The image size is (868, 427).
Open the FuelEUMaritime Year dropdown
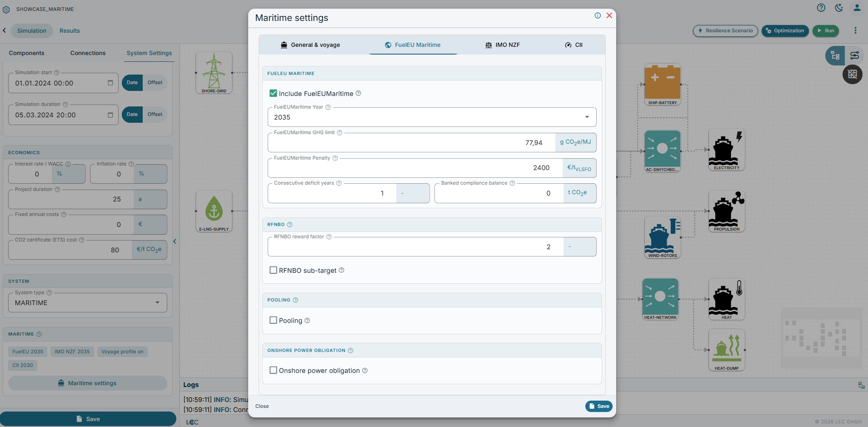point(432,117)
